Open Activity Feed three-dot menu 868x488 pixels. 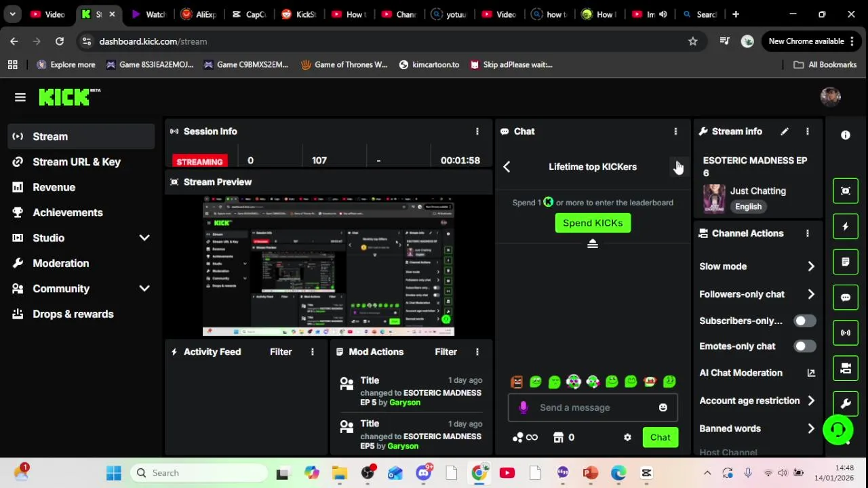[313, 352]
